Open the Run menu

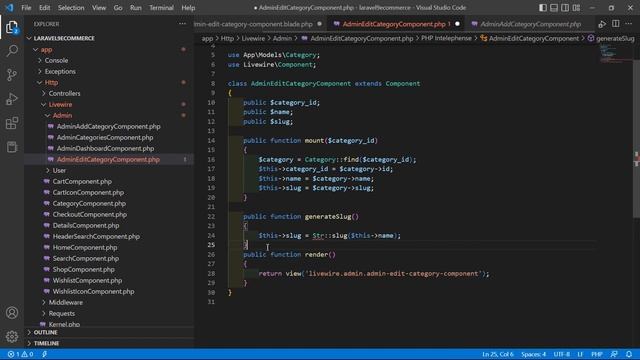point(136,8)
